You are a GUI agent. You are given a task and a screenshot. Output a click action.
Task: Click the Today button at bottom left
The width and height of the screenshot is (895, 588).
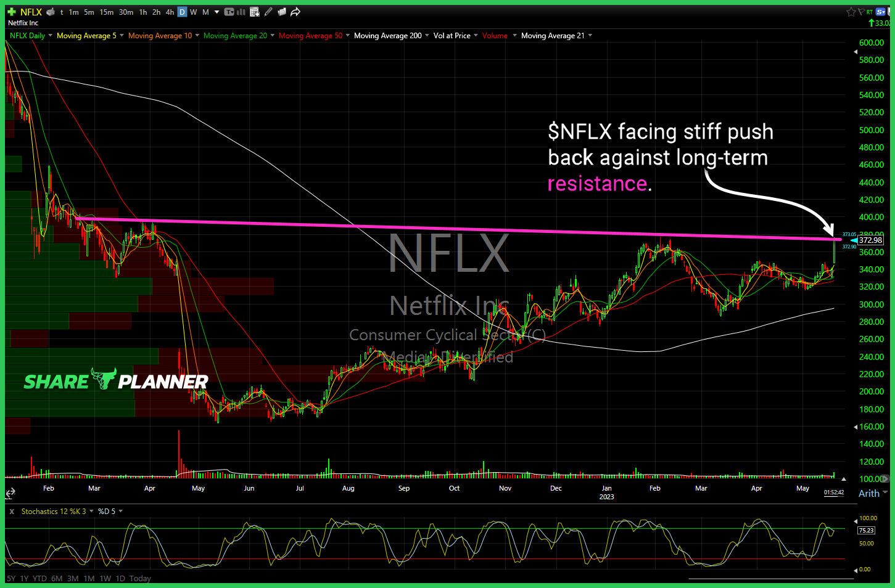point(139,578)
